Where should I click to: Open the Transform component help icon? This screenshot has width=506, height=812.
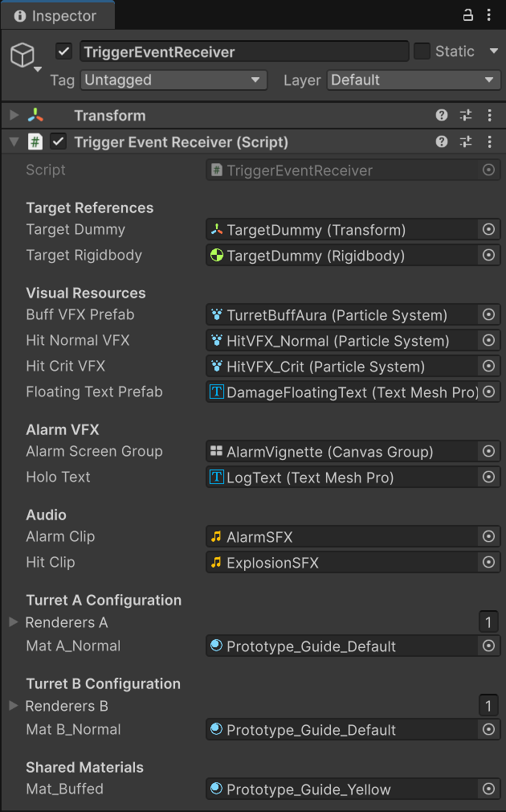pyautogui.click(x=442, y=116)
